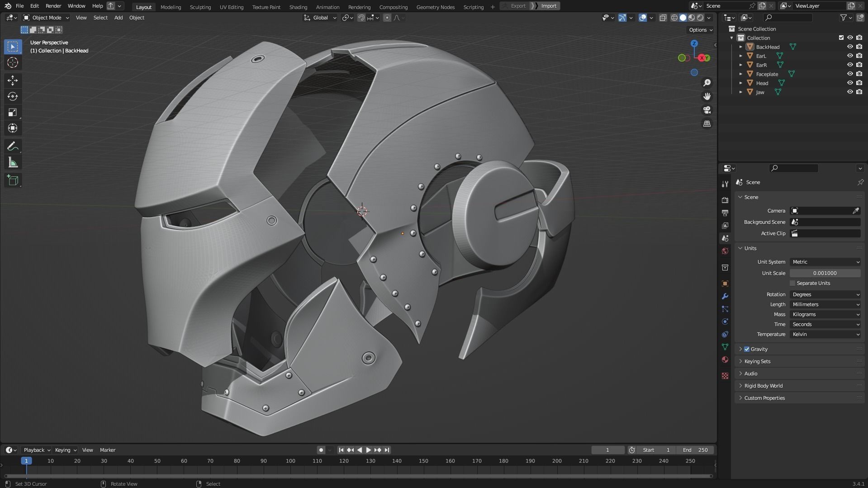Switch to the Sculpting workspace tab

point(200,7)
